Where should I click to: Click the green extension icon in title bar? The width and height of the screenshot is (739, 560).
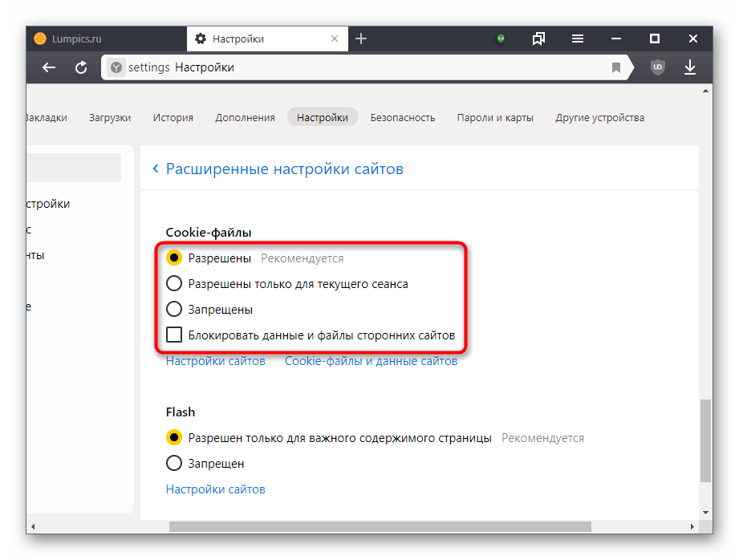coord(501,39)
